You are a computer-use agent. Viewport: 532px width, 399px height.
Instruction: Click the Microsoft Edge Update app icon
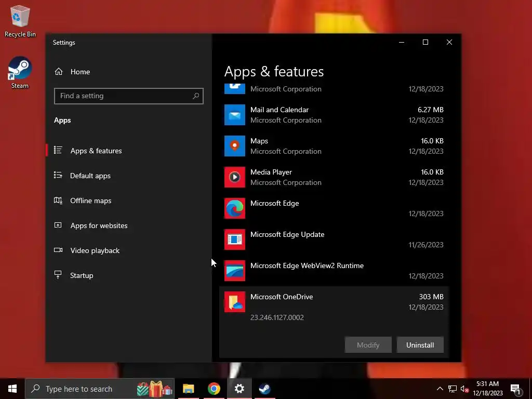pos(235,240)
